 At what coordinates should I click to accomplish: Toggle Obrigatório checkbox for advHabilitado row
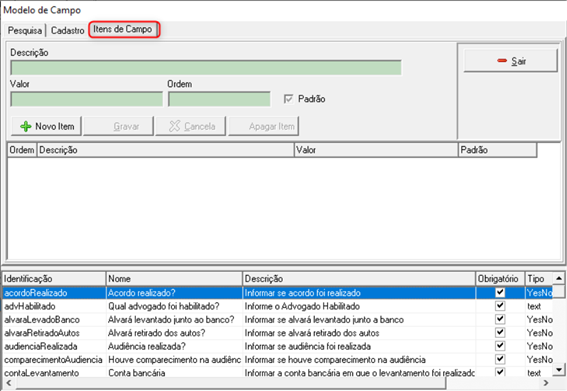point(500,306)
